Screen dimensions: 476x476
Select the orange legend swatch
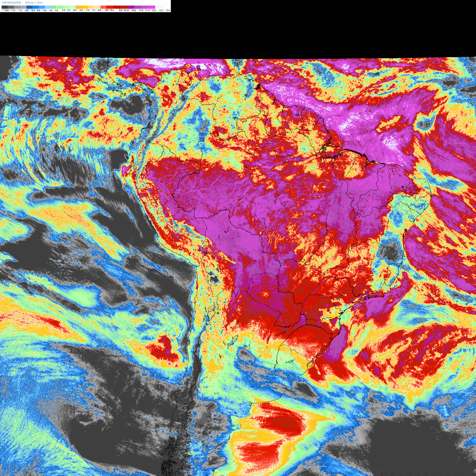[x=79, y=7]
